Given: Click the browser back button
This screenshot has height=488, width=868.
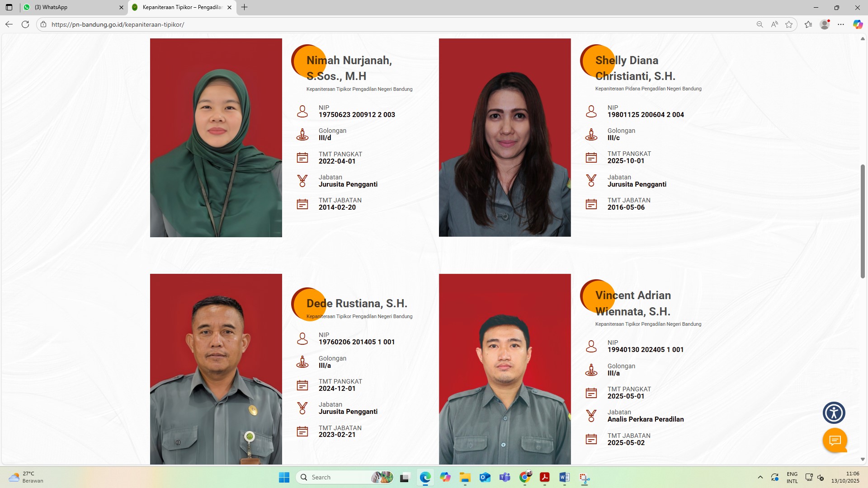Looking at the screenshot, I should pos(9,24).
